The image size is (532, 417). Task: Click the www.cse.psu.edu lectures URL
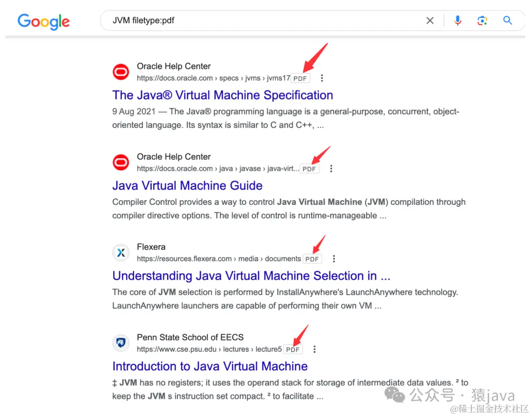click(209, 349)
